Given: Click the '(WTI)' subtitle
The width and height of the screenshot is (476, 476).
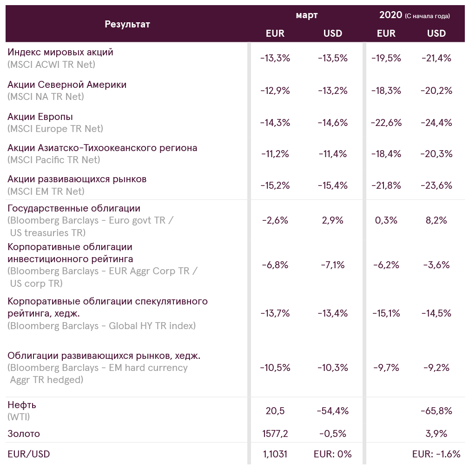Looking at the screenshot, I should coord(19,417).
